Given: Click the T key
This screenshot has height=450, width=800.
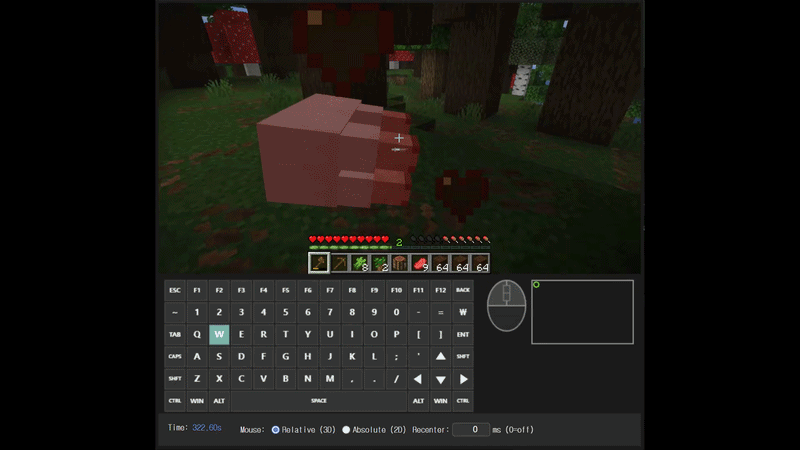Looking at the screenshot, I should pyautogui.click(x=286, y=335).
